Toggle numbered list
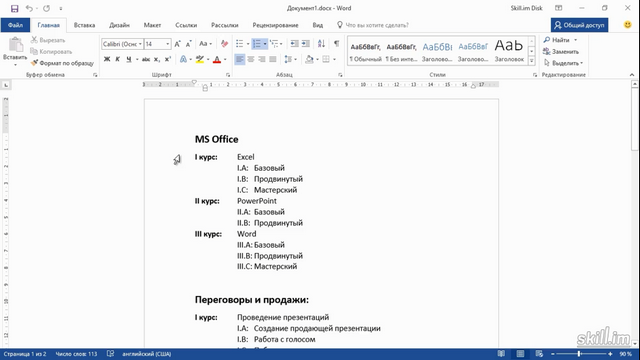 [257, 44]
